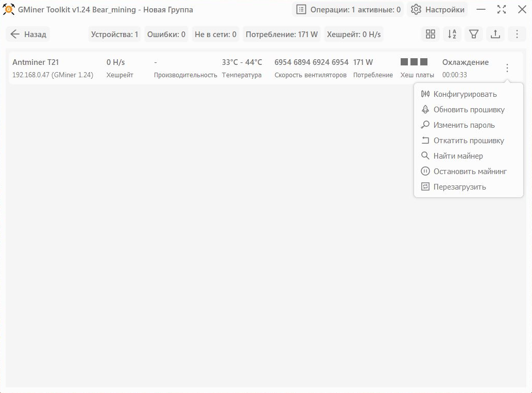Click the 171 W consumption value in row
The height and width of the screenshot is (393, 532).
click(x=363, y=62)
